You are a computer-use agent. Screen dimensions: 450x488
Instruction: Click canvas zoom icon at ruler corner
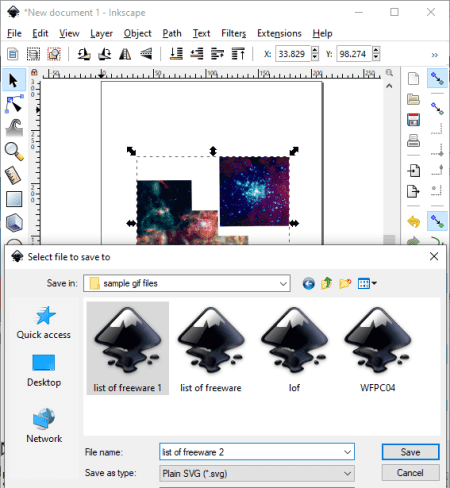[x=389, y=73]
